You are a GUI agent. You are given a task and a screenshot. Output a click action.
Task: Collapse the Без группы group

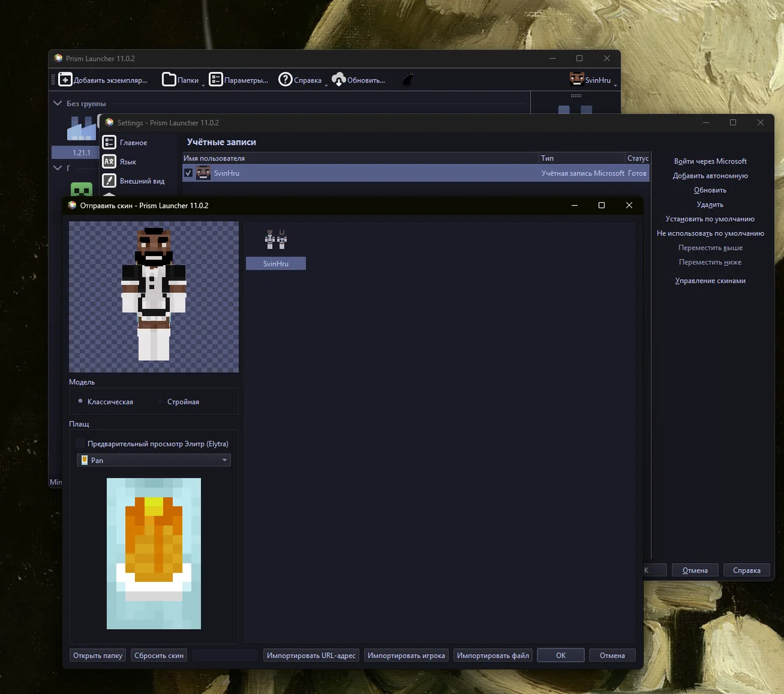(x=58, y=104)
